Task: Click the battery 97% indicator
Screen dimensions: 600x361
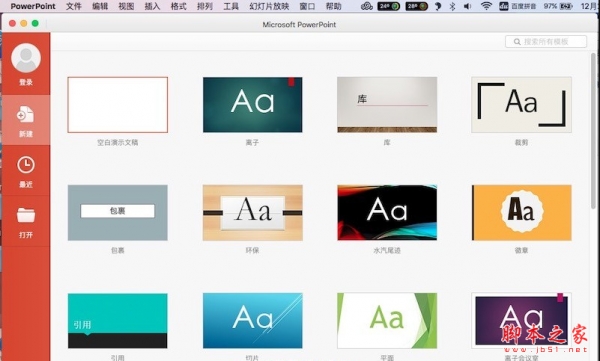Action: pyautogui.click(x=558, y=6)
